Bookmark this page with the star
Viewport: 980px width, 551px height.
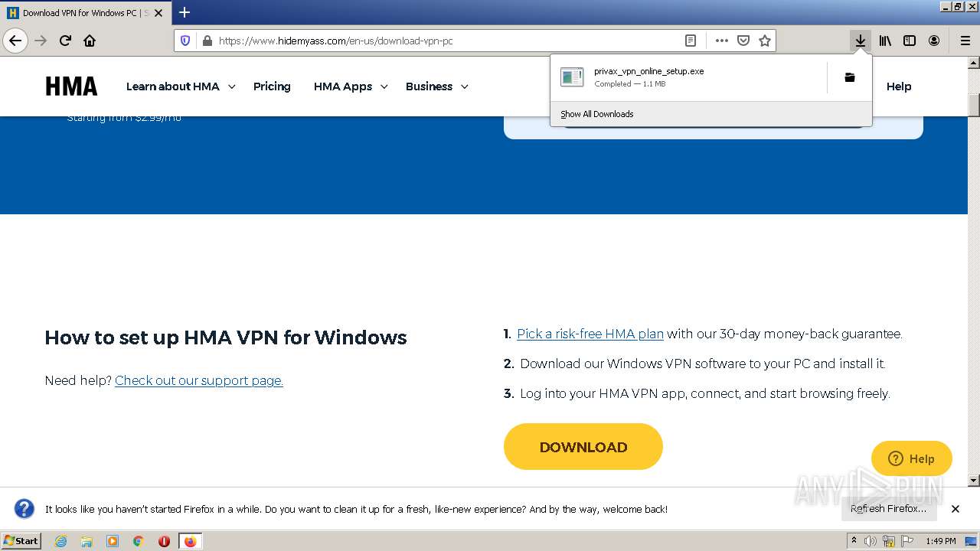pos(764,41)
